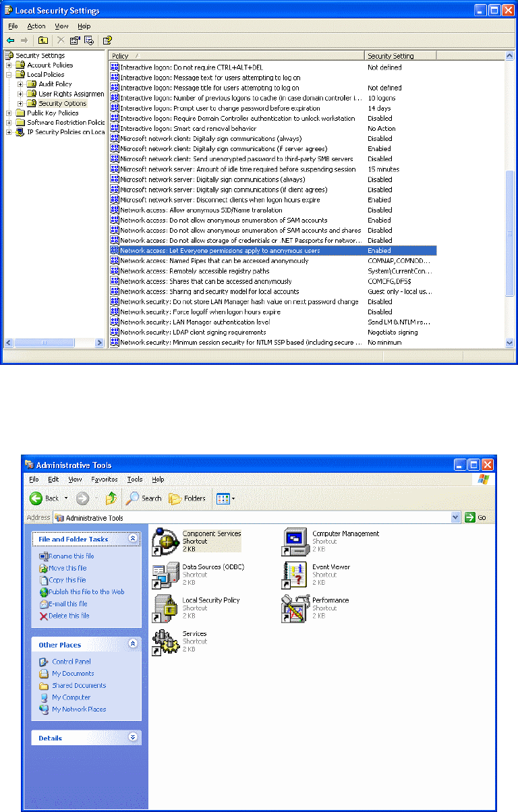Open the Back button history dropdown arrow
The image size is (518, 812).
tap(66, 498)
